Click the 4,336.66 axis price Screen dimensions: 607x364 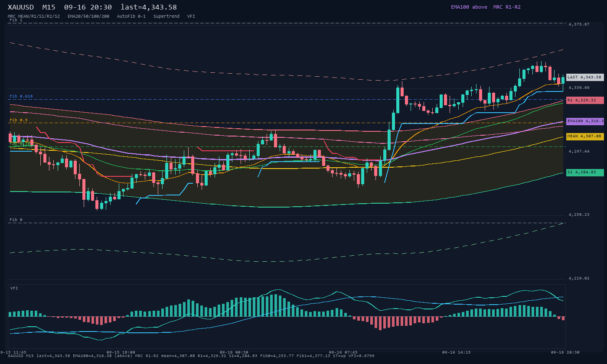tap(579, 88)
